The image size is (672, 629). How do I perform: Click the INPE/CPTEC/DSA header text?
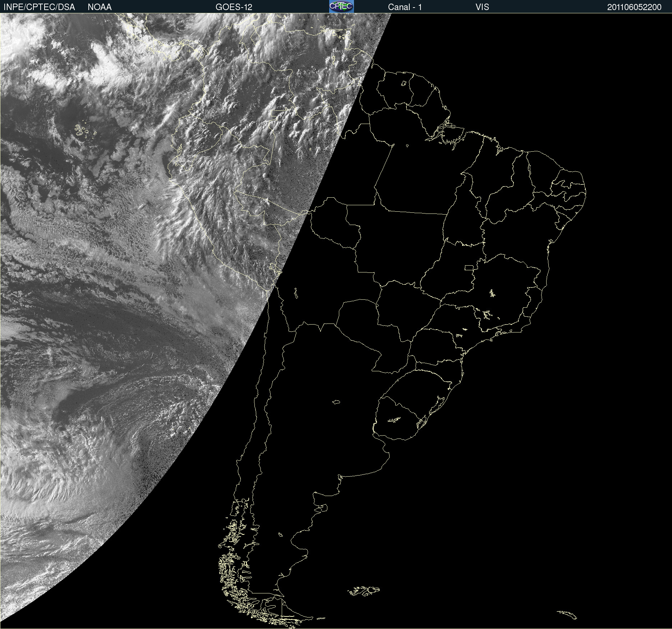coord(39,7)
